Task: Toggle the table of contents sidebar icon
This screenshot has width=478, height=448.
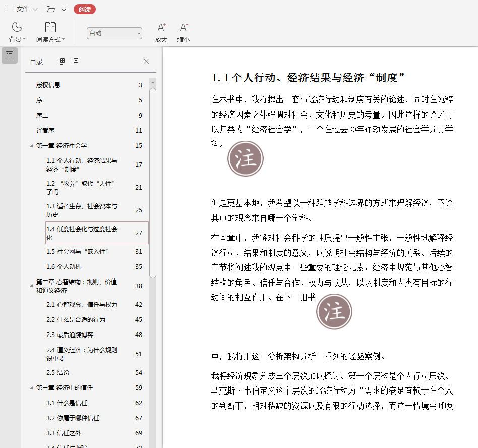Action: coord(10,55)
